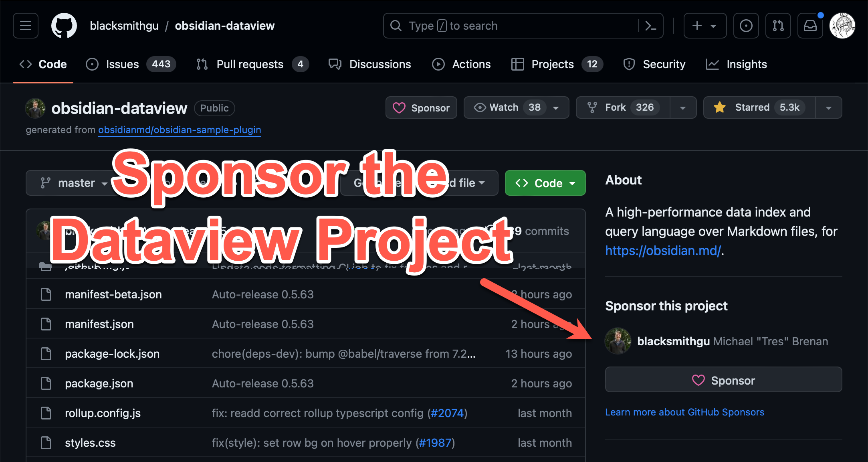Open the Watch dropdown with 38 watchers

(516, 107)
